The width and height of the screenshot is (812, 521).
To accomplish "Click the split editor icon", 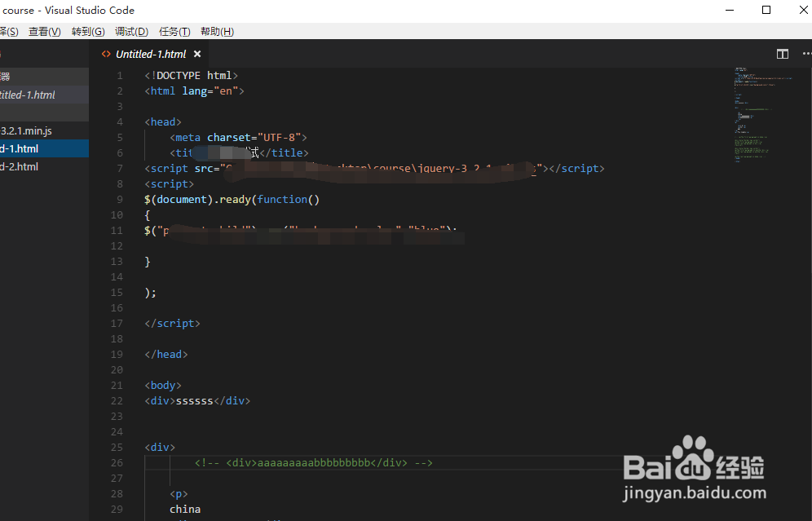I will coord(782,54).
